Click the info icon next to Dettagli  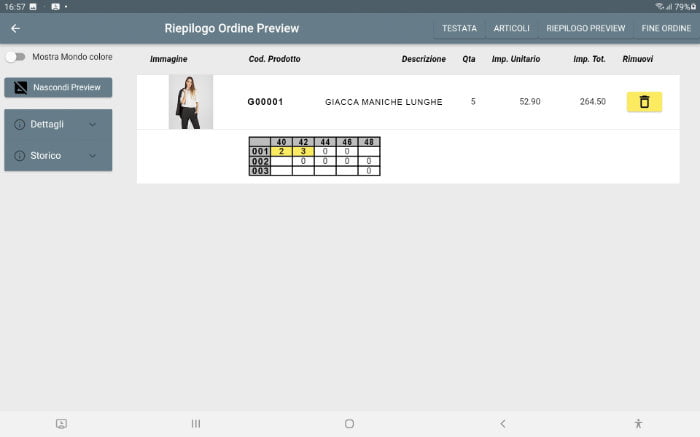click(x=20, y=125)
